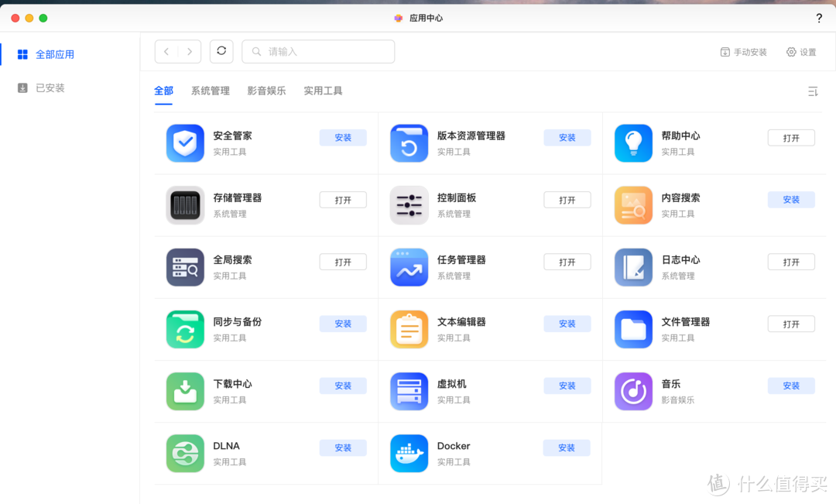Switch to the 系统管理 tab
Image resolution: width=836 pixels, height=504 pixels.
[x=210, y=91]
